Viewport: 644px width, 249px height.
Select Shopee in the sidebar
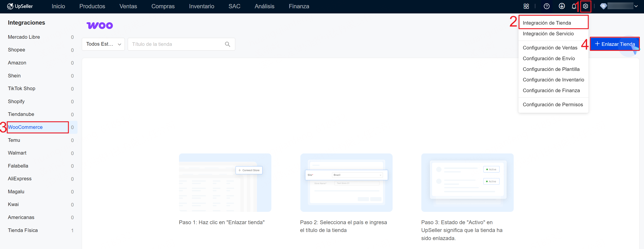41,50
